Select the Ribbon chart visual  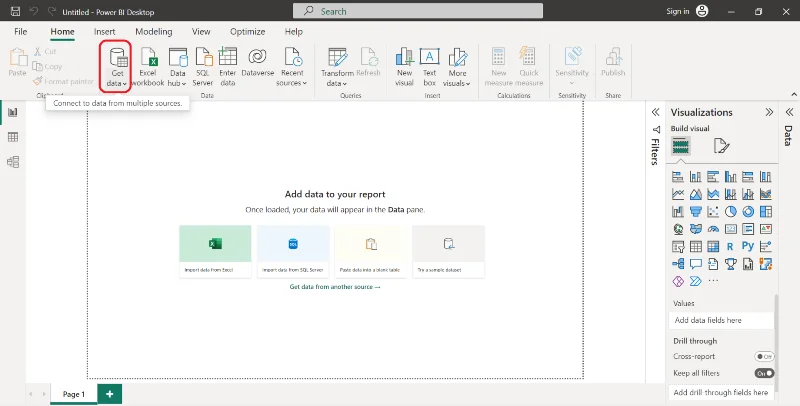coord(766,194)
